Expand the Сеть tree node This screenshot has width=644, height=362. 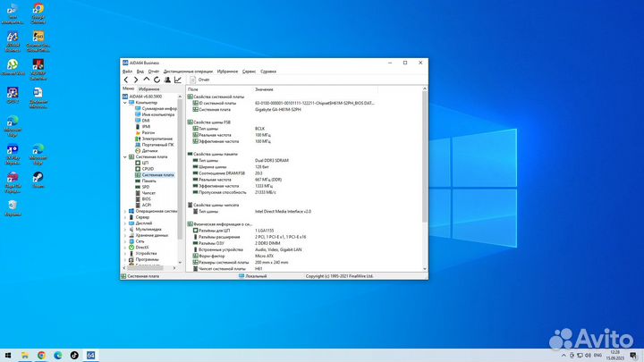tap(125, 241)
